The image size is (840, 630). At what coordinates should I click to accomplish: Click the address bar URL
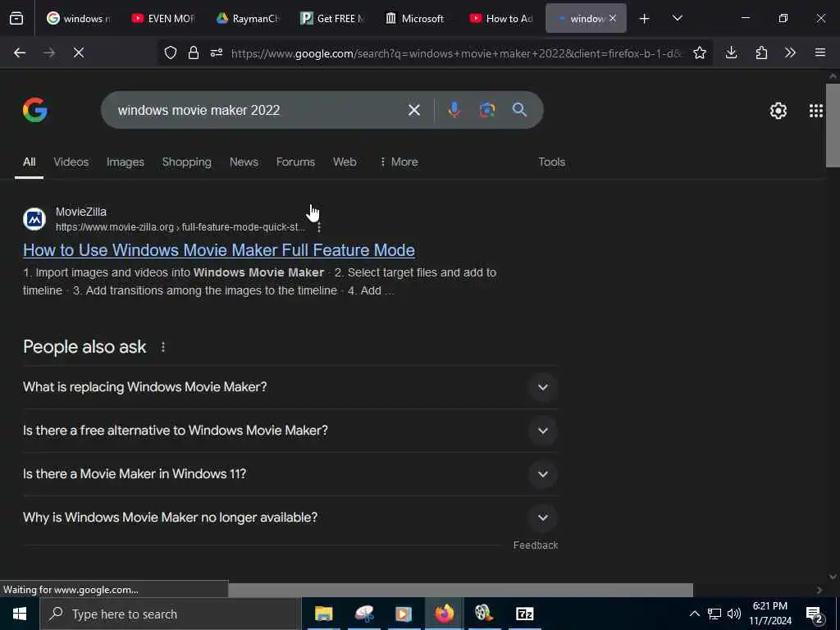pyautogui.click(x=456, y=53)
